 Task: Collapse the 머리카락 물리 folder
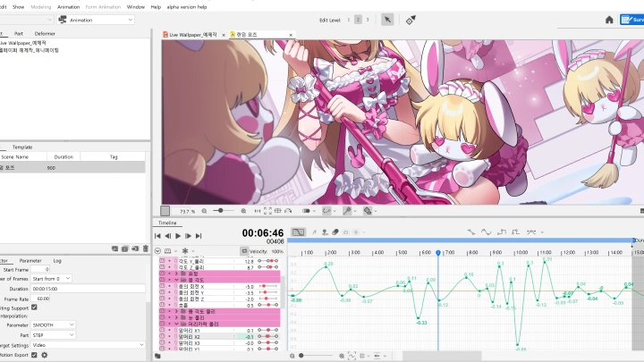[x=176, y=324]
